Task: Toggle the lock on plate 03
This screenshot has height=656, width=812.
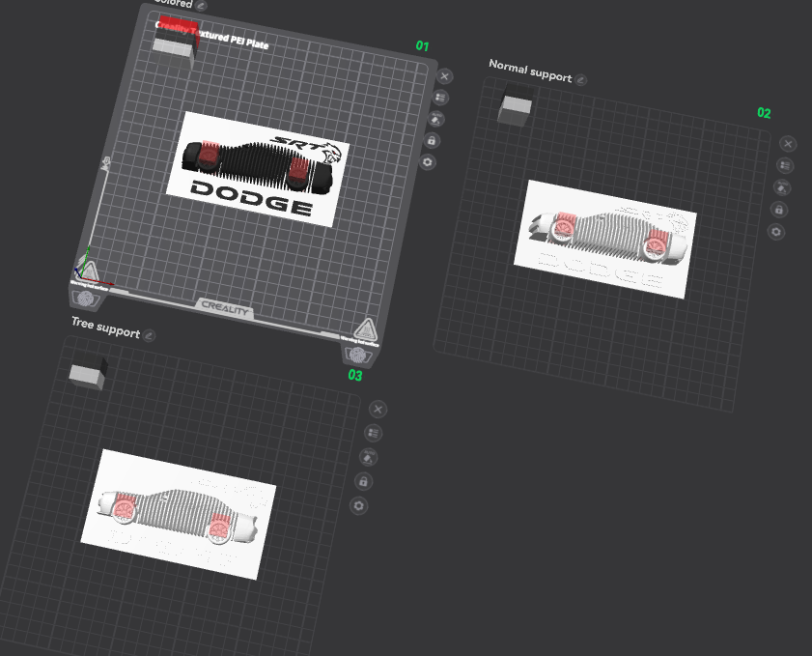Action: (364, 481)
